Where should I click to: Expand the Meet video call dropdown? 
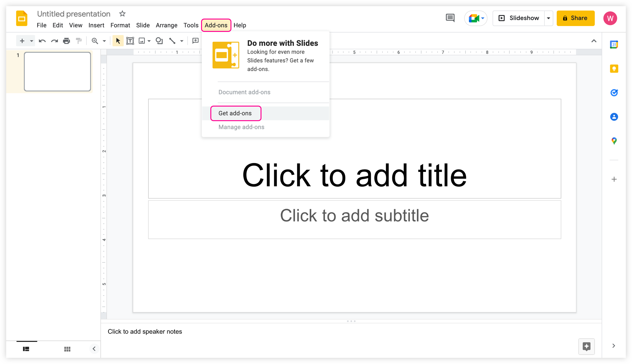tap(482, 18)
